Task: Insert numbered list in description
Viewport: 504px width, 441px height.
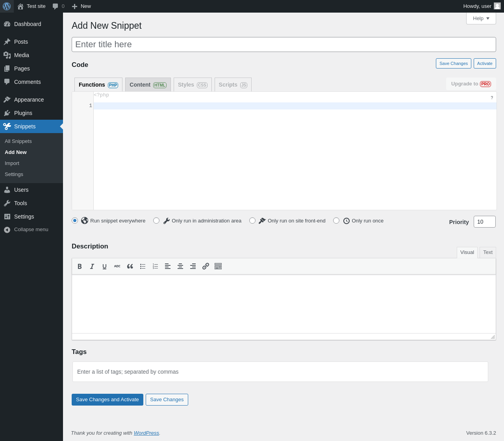Action: [155, 267]
